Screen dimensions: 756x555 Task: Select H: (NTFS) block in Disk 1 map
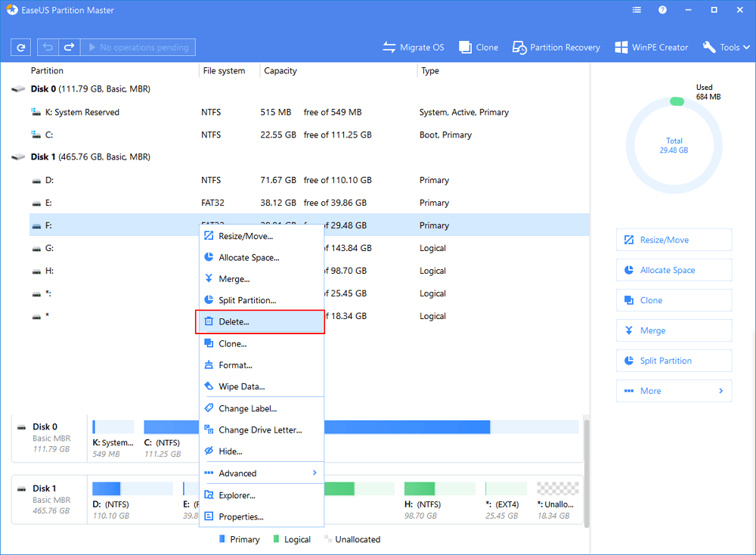[440, 501]
